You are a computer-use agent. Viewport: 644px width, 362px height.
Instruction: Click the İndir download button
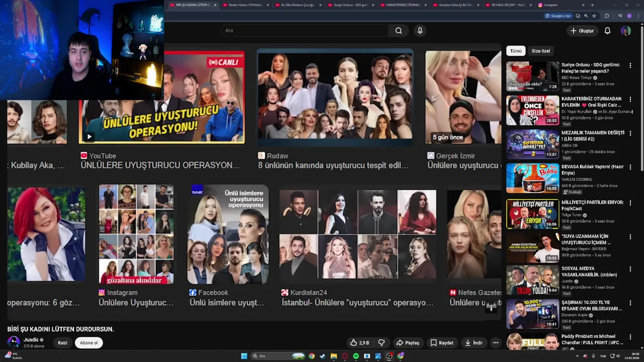coord(473,343)
